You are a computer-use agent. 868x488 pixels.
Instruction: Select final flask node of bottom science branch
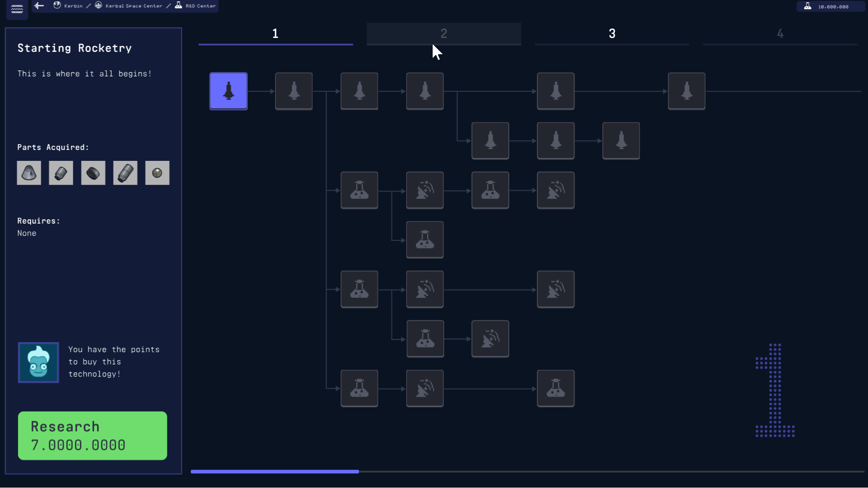click(x=556, y=389)
